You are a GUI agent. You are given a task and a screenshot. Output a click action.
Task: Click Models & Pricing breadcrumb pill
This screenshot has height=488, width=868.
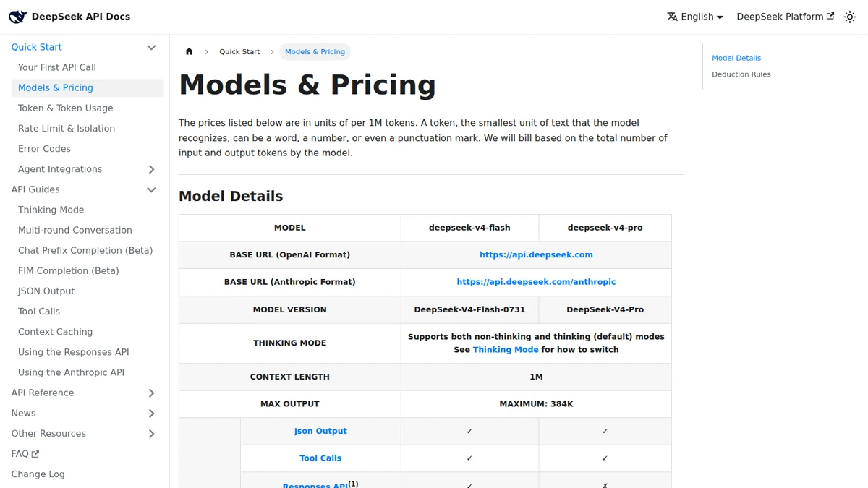[315, 52]
